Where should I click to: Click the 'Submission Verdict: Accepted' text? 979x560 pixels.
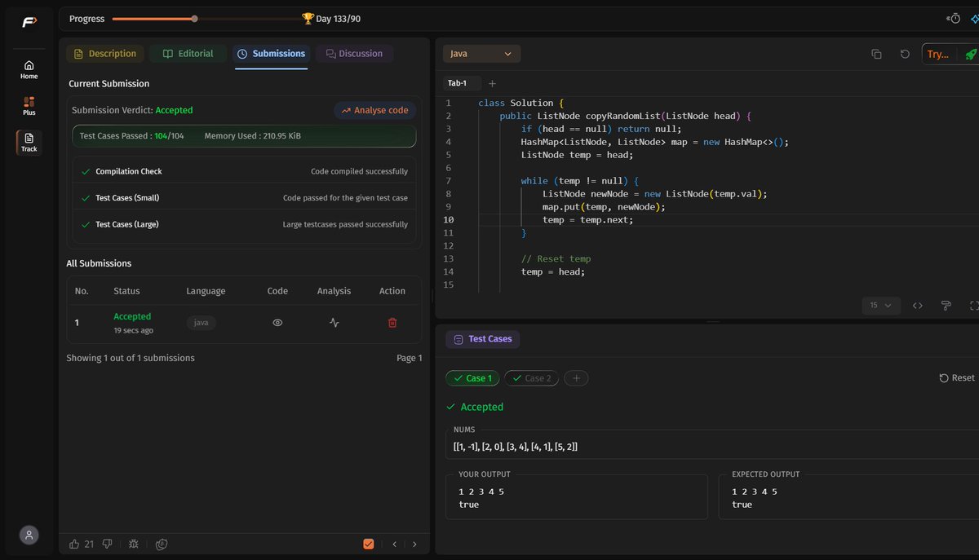[132, 110]
